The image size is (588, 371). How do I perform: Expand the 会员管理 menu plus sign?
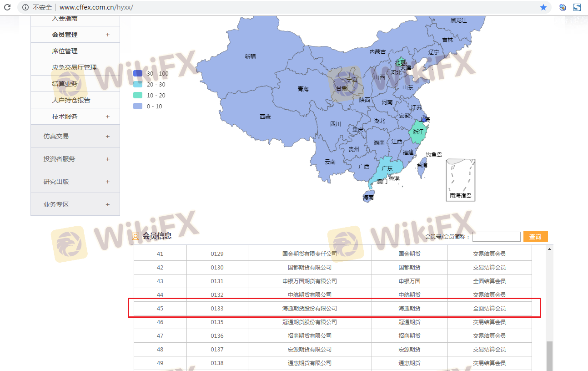click(107, 35)
